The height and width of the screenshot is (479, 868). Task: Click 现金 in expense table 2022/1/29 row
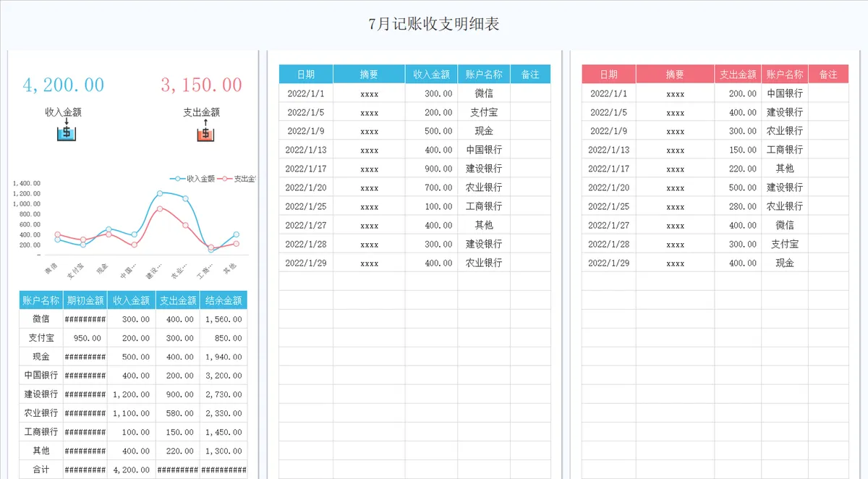785,263
